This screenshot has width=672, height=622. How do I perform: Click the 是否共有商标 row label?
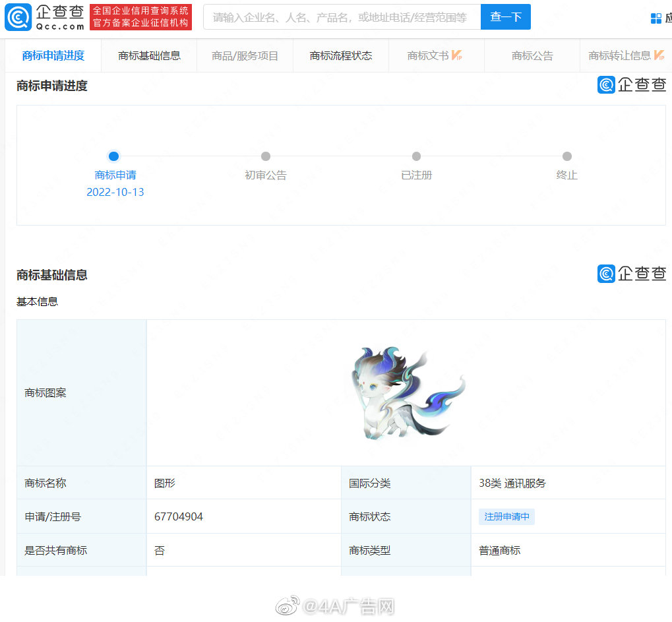coord(55,550)
